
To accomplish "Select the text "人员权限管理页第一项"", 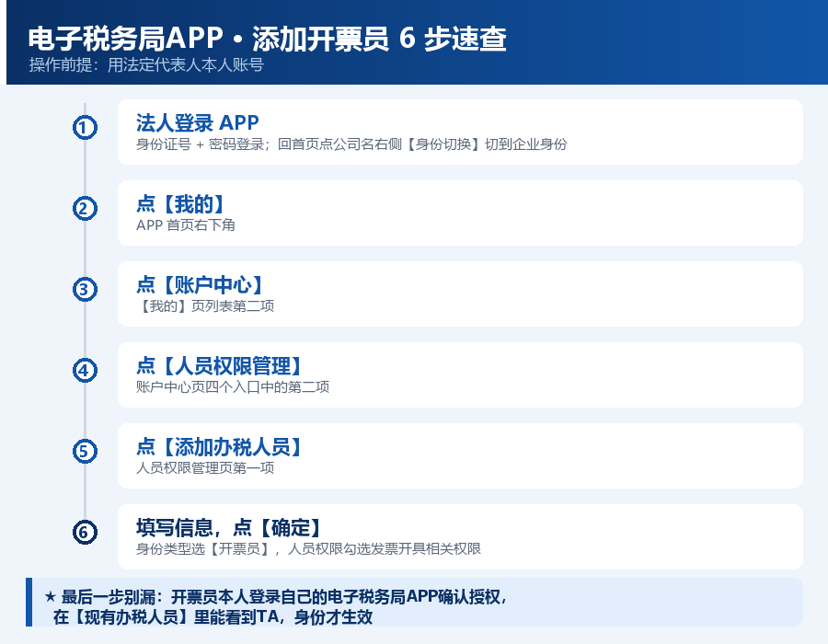I will (205, 467).
